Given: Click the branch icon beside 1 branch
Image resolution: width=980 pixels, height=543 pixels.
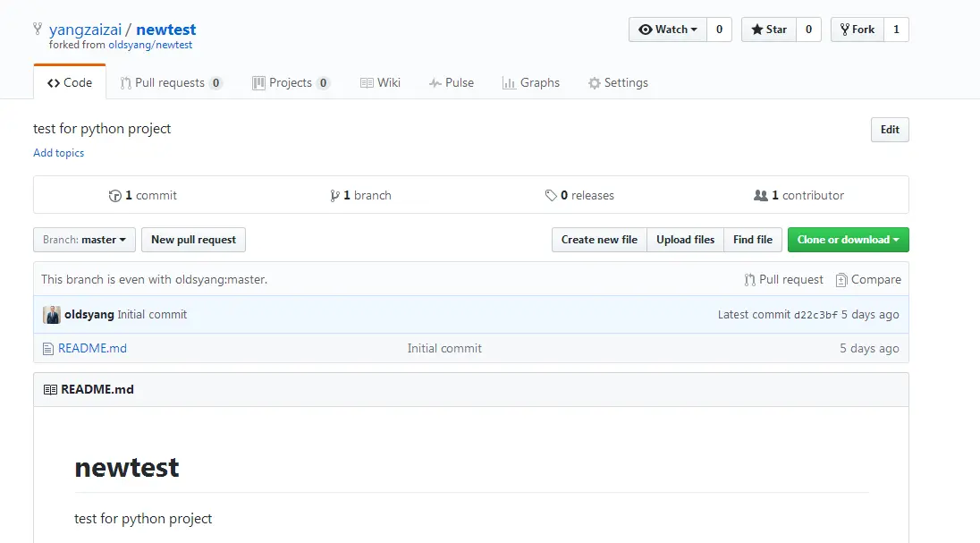Looking at the screenshot, I should tap(335, 196).
